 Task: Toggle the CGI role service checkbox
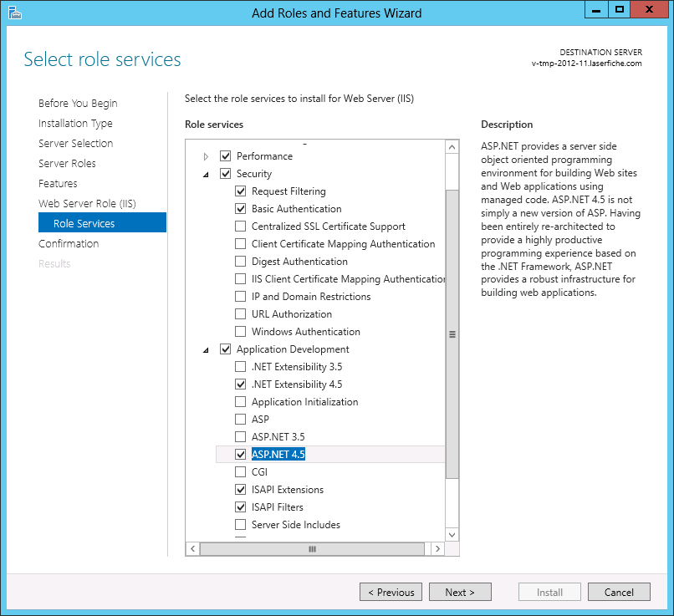pyautogui.click(x=241, y=472)
